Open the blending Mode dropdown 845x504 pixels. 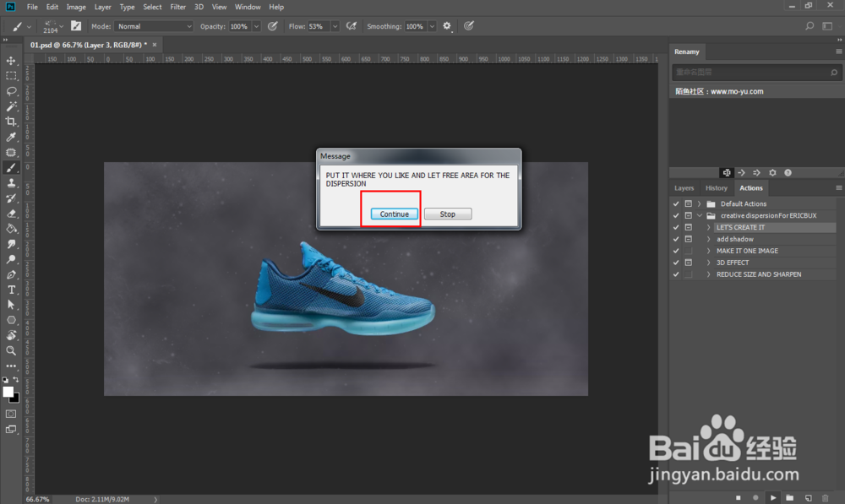point(154,26)
